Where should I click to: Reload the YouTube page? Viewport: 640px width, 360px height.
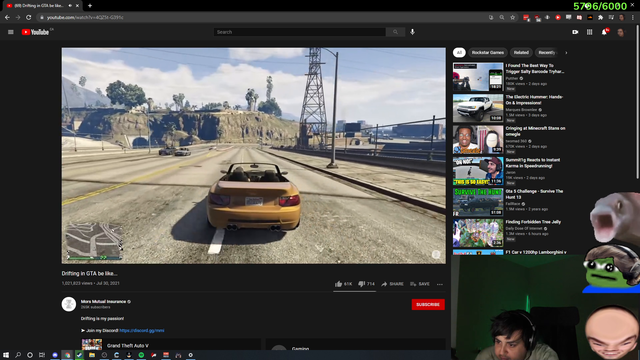(28, 17)
